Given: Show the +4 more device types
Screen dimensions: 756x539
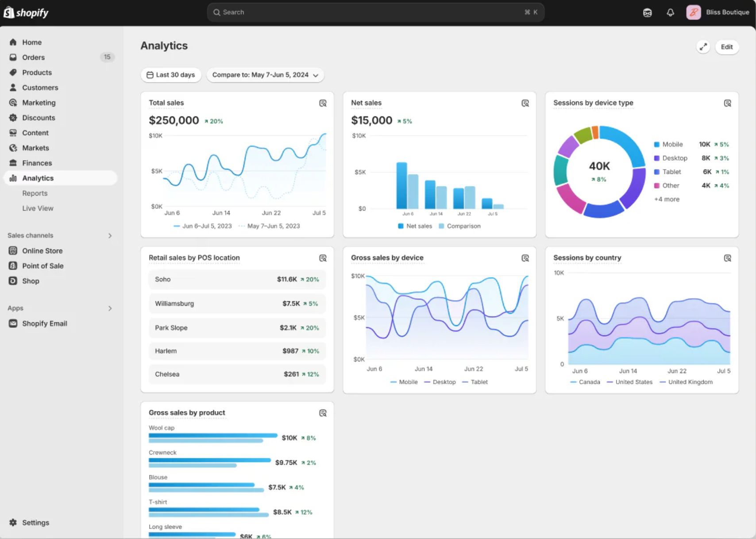Looking at the screenshot, I should (667, 199).
